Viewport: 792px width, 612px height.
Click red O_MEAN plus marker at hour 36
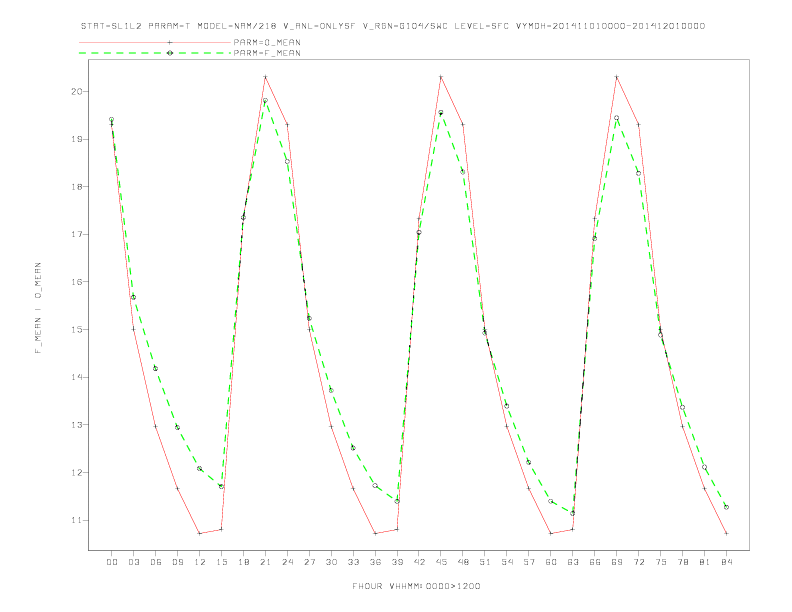[375, 533]
